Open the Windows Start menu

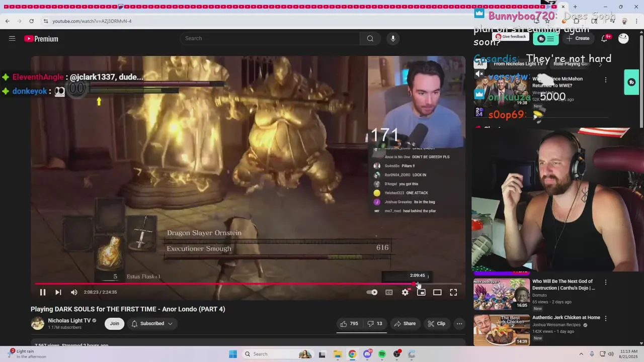233,354
